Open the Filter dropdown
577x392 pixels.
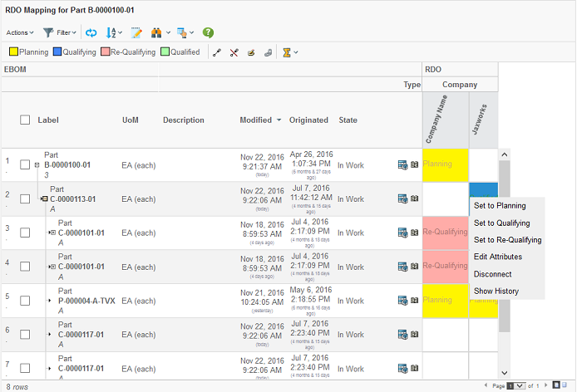click(60, 32)
